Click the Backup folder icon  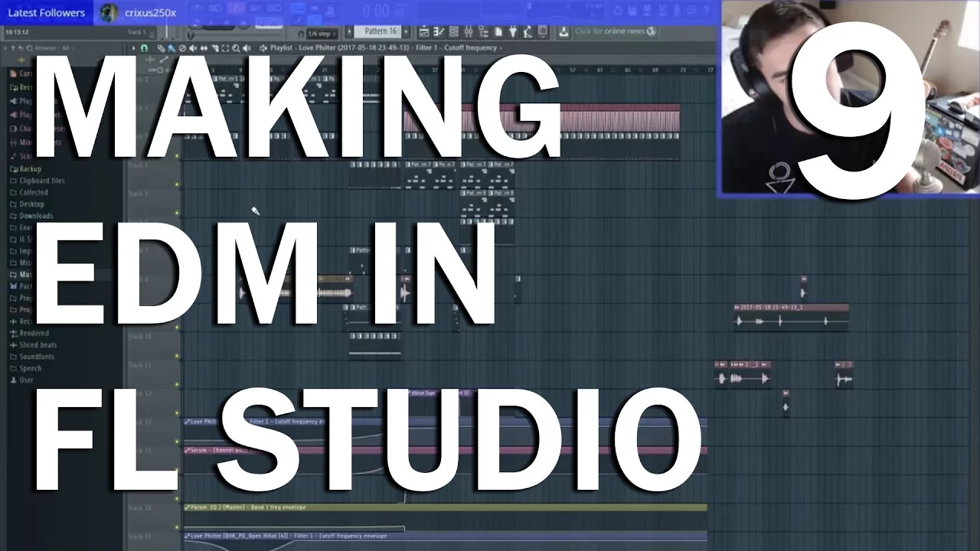coord(13,168)
